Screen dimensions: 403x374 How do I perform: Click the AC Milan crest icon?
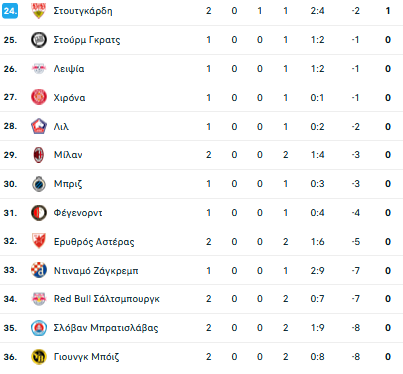[39, 155]
